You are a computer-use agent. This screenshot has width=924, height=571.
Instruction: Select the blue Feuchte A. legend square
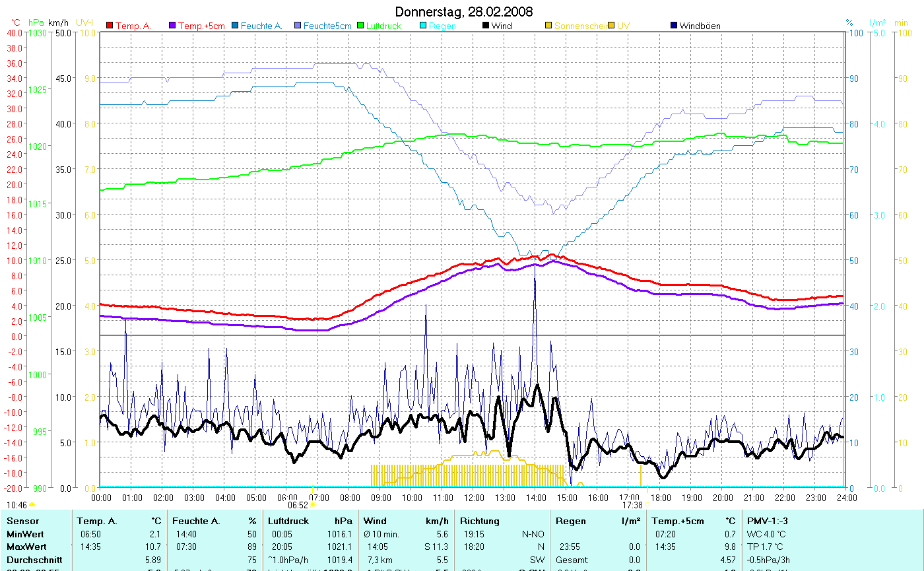236,26
